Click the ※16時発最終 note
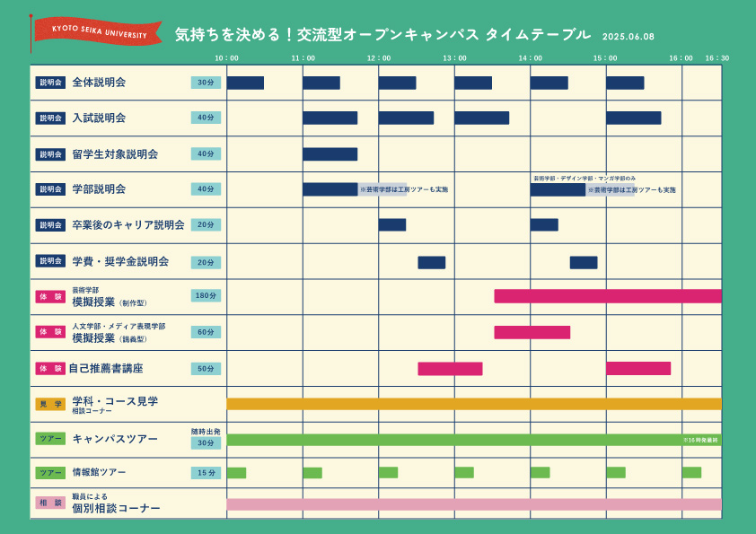756x534 pixels. [x=700, y=440]
